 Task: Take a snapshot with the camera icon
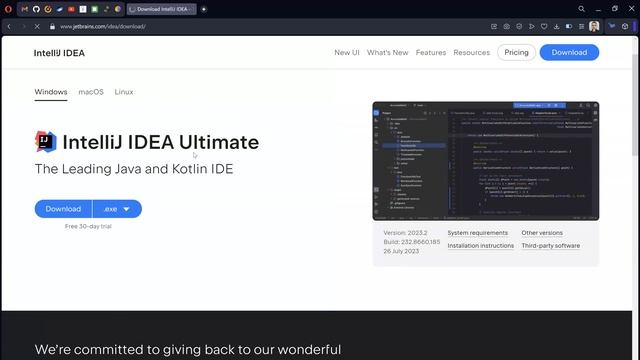[x=507, y=27]
